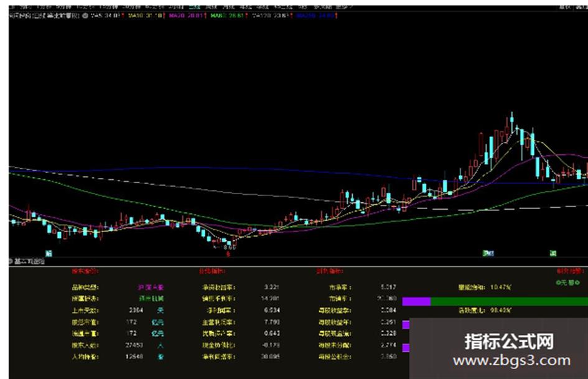The width and height of the screenshot is (588, 379).
Task: Click the 2.774 undistributed per share value
Action: 388,345
